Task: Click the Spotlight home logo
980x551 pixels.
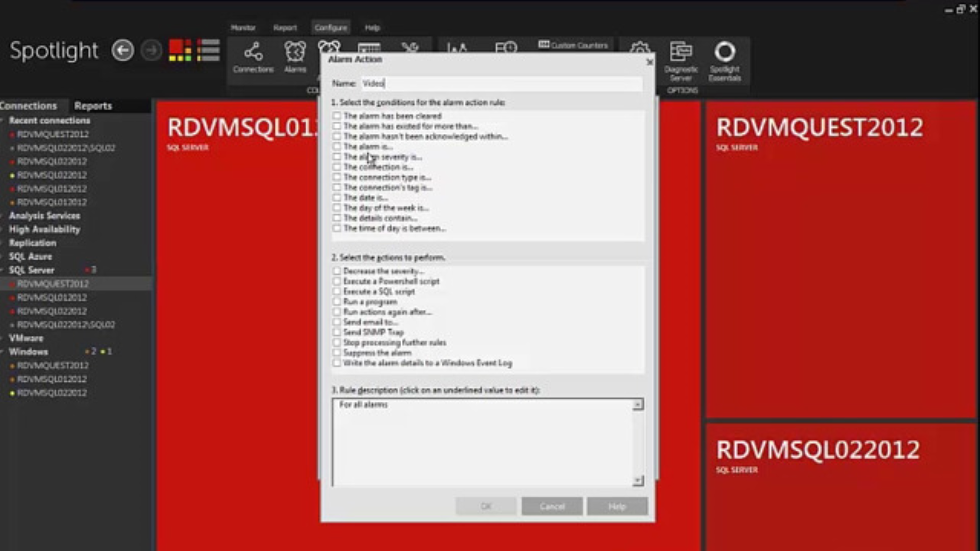Action: coord(54,51)
